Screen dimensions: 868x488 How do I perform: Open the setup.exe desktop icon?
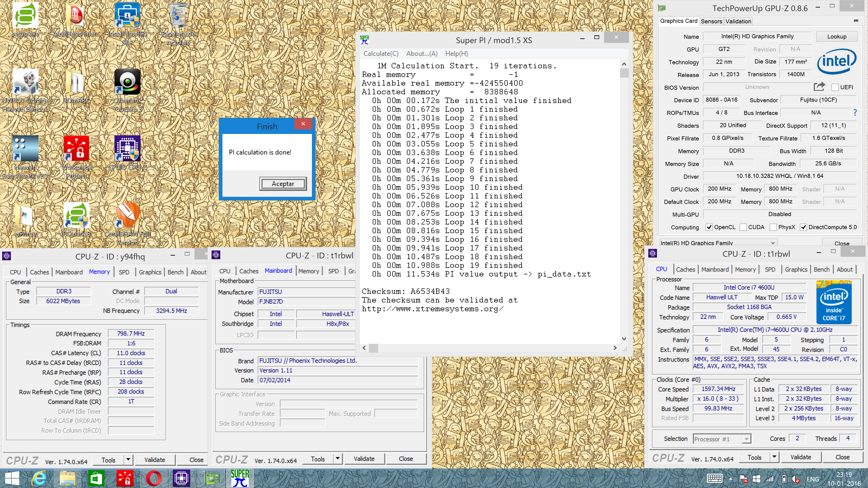pos(25,20)
